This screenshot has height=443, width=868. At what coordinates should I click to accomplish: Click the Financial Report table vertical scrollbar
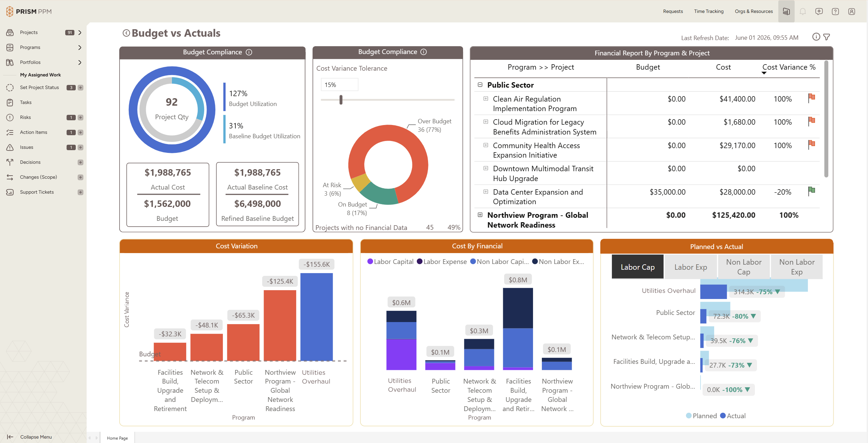(x=826, y=119)
